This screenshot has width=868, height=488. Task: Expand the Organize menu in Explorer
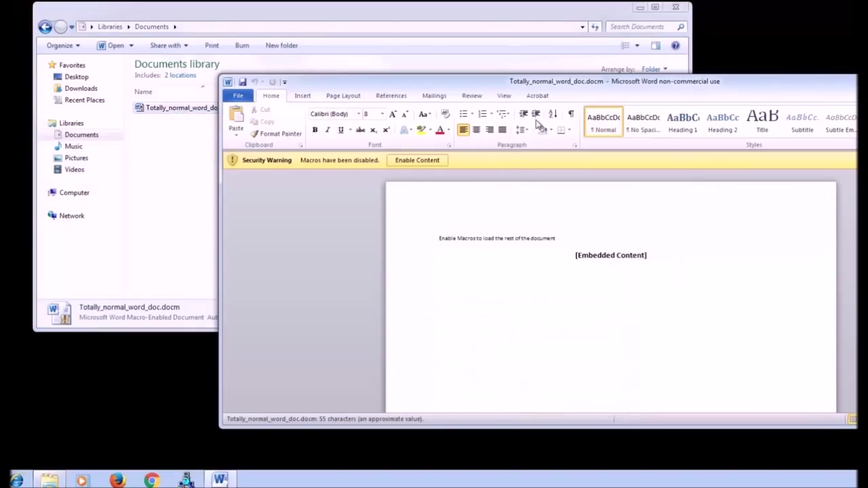pos(63,45)
